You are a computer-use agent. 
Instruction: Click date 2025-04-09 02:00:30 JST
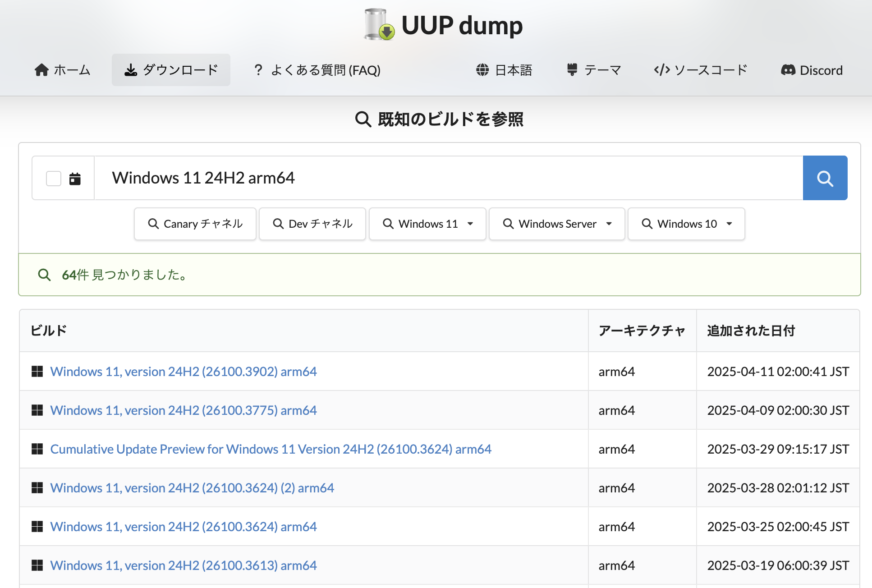pos(778,410)
